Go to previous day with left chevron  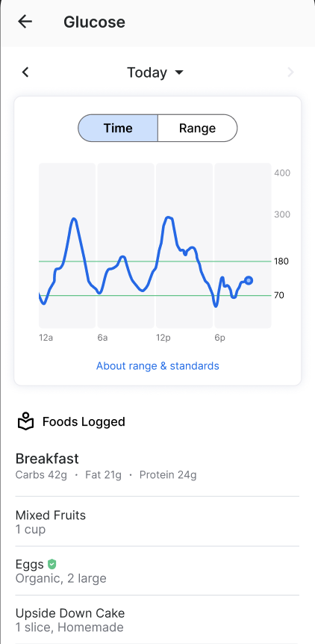tap(25, 72)
